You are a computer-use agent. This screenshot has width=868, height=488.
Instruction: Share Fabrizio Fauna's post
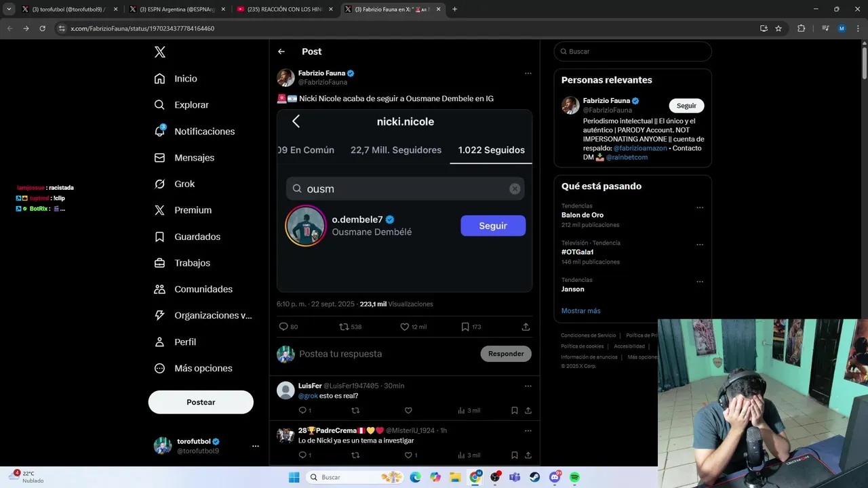click(x=526, y=327)
